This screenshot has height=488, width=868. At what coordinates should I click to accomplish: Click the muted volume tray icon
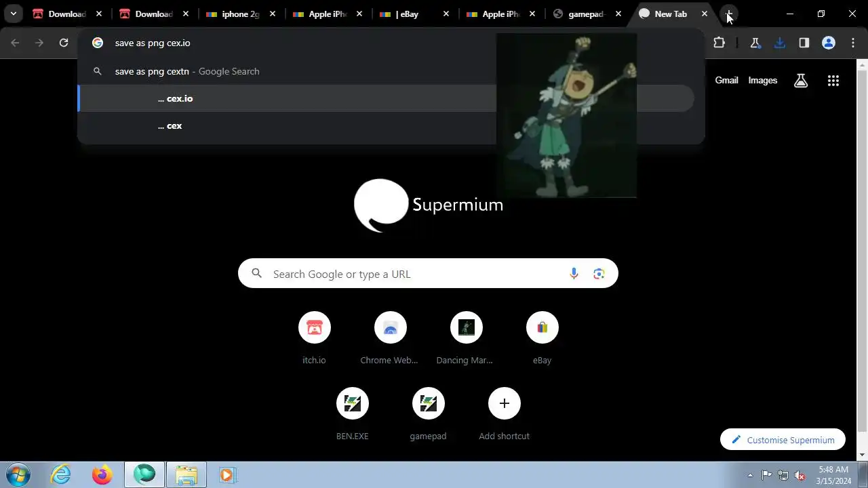[x=800, y=475]
